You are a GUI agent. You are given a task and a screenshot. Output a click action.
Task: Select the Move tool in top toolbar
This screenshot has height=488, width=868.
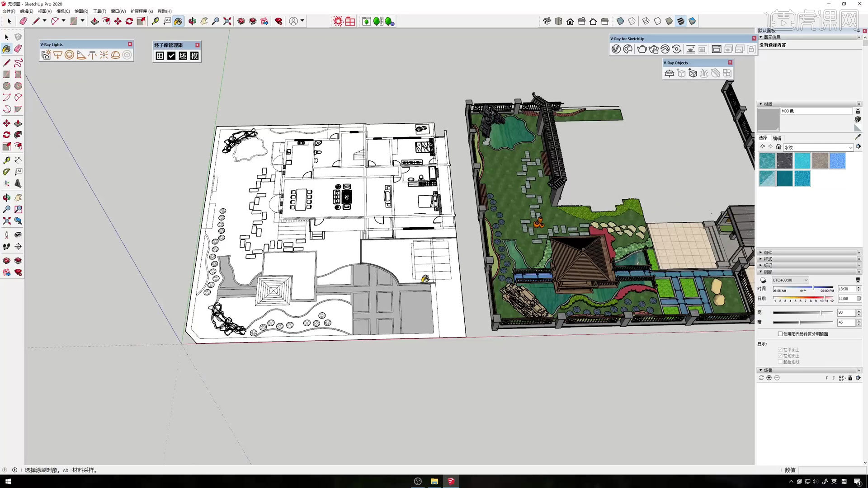(x=118, y=21)
